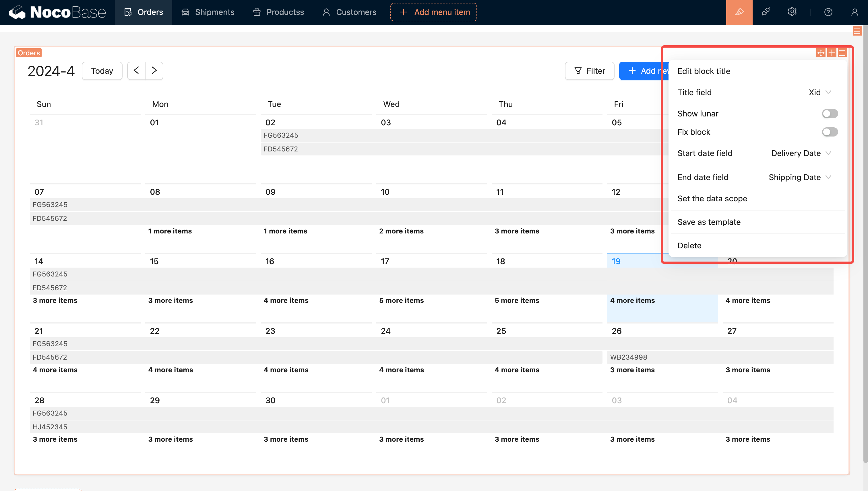
Task: Open the user profile icon
Action: coord(854,12)
